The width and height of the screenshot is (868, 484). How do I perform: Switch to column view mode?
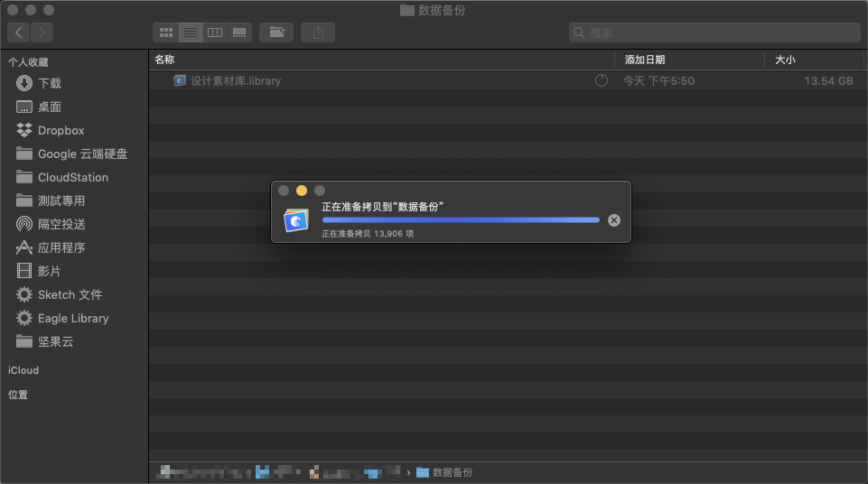[215, 33]
